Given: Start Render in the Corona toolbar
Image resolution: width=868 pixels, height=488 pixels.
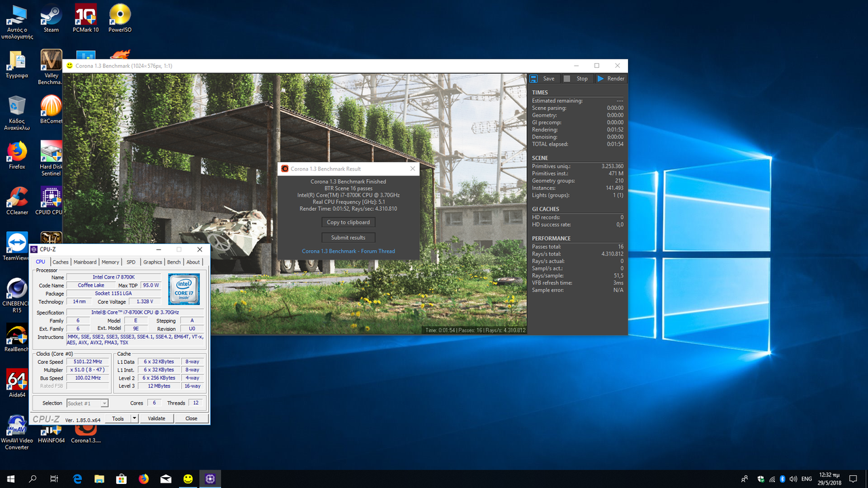Looking at the screenshot, I should (x=611, y=79).
